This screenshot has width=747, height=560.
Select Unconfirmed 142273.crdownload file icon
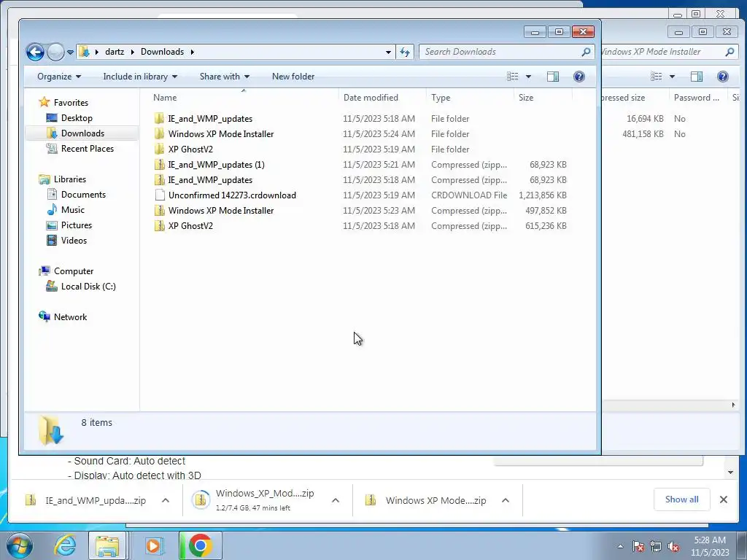[x=160, y=195]
